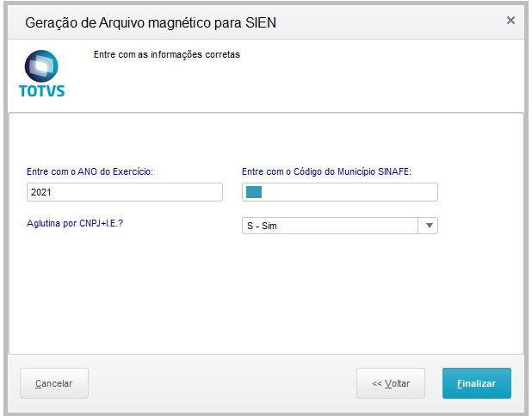Close the dialog with the X button
Screen dimensions: 532x416
(510, 20)
